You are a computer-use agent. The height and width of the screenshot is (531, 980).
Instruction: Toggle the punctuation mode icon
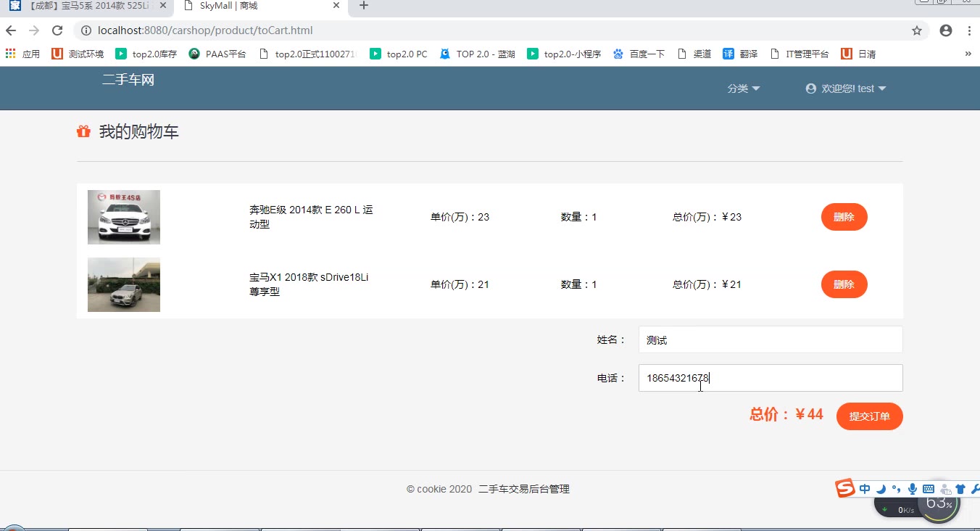click(897, 489)
